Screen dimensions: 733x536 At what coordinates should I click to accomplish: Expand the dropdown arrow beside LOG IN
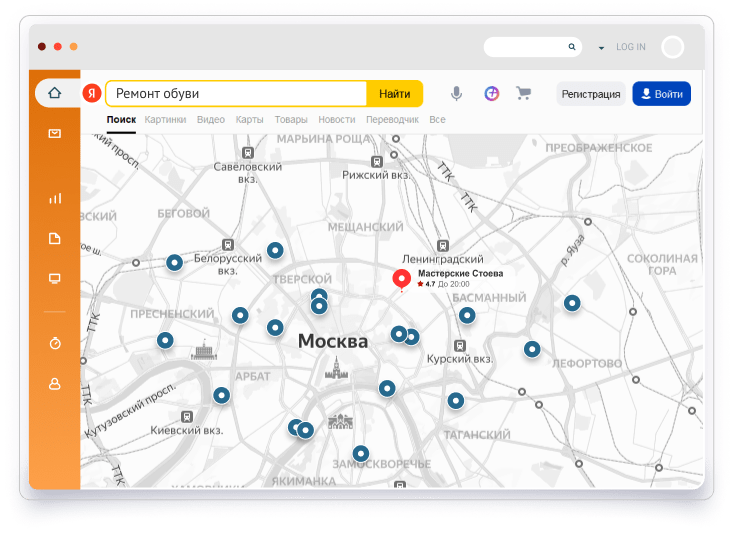point(601,48)
